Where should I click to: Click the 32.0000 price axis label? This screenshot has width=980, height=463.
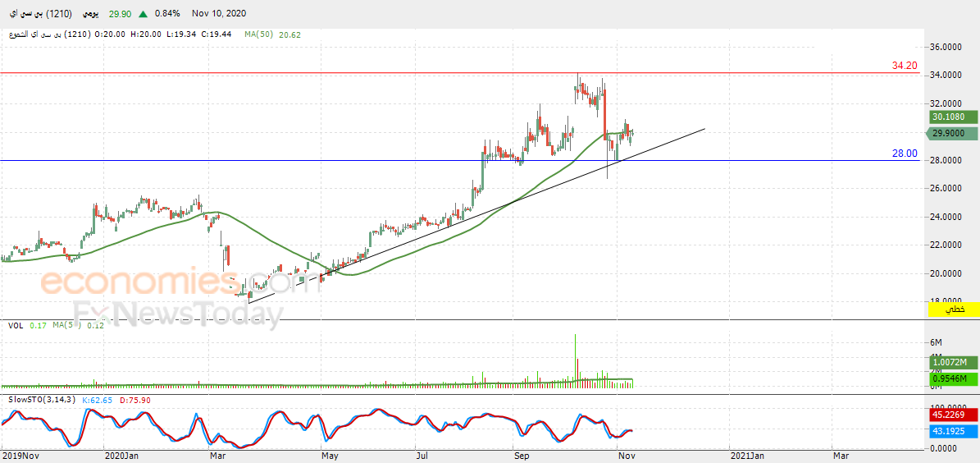pyautogui.click(x=946, y=103)
